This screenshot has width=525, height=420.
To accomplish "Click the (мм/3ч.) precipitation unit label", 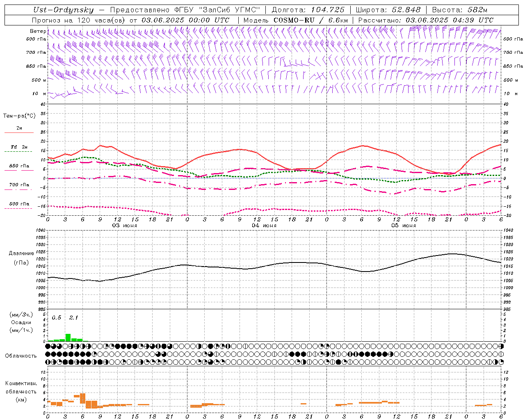I will (21, 315).
